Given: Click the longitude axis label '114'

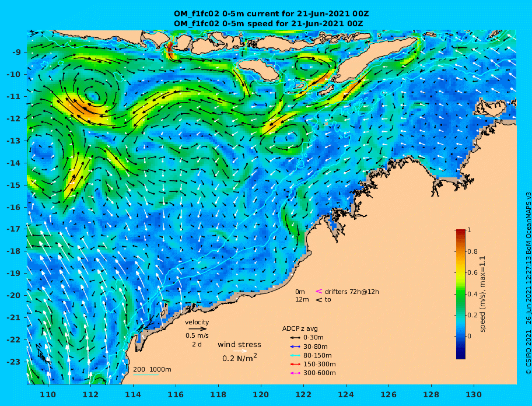Looking at the screenshot, I should click(x=133, y=394).
